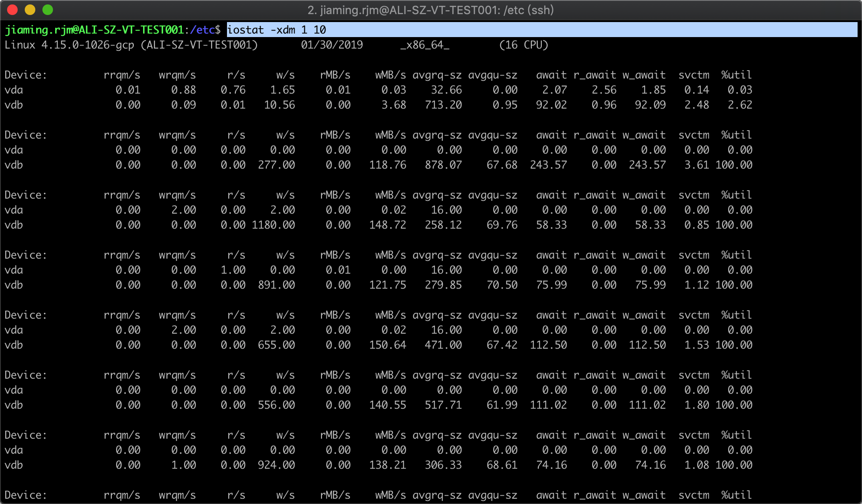862x504 pixels.
Task: Select the svctm column header
Action: pyautogui.click(x=693, y=75)
